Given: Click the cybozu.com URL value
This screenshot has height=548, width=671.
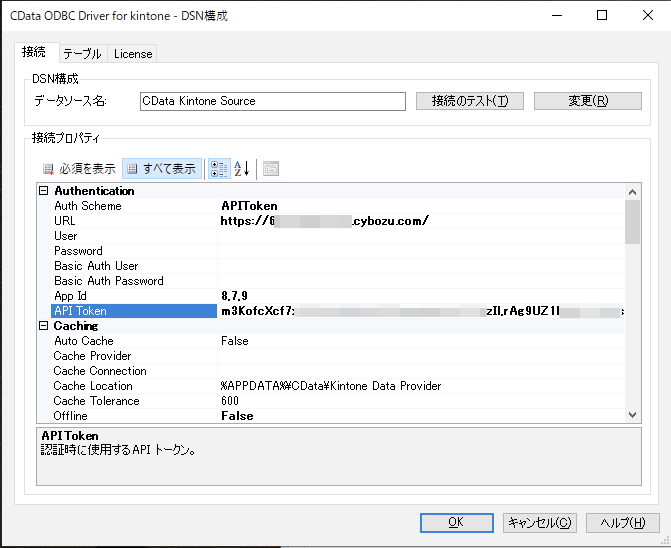Looking at the screenshot, I should tap(324, 221).
